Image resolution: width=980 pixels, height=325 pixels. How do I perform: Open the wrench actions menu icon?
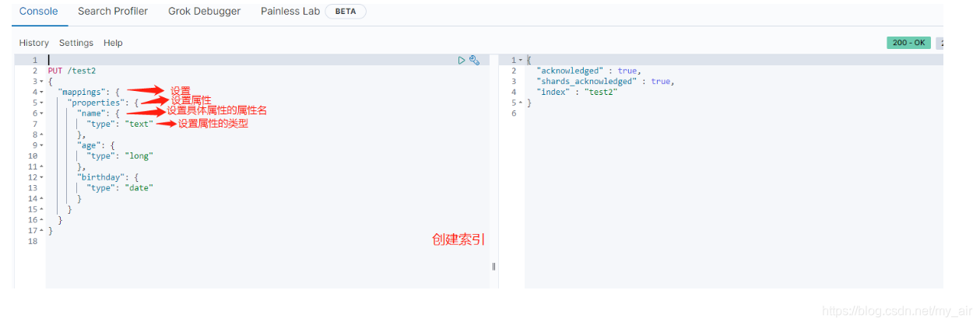tap(474, 60)
